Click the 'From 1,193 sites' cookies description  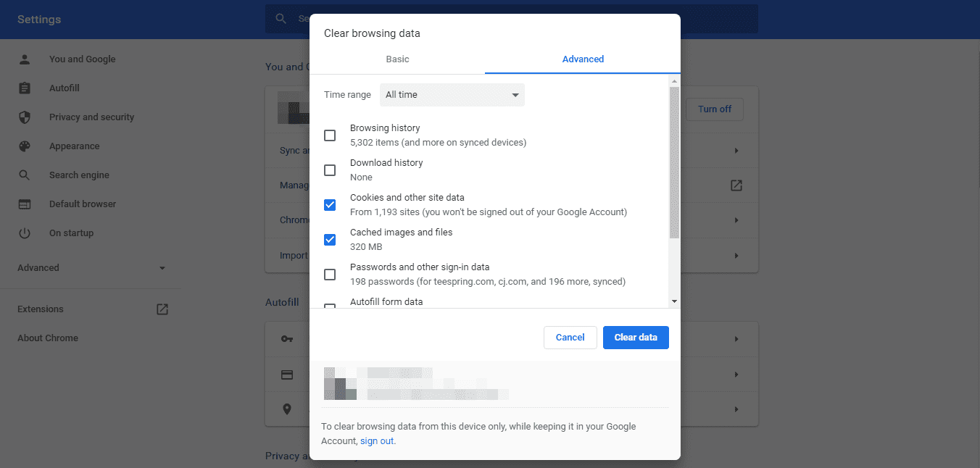[489, 212]
